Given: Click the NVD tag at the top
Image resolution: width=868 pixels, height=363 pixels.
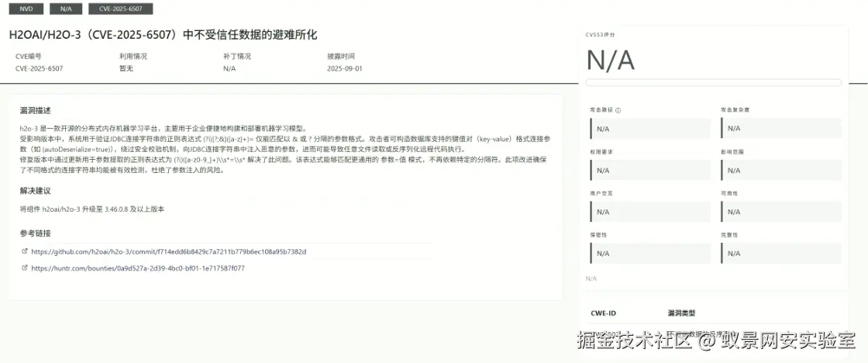Looking at the screenshot, I should point(26,9).
